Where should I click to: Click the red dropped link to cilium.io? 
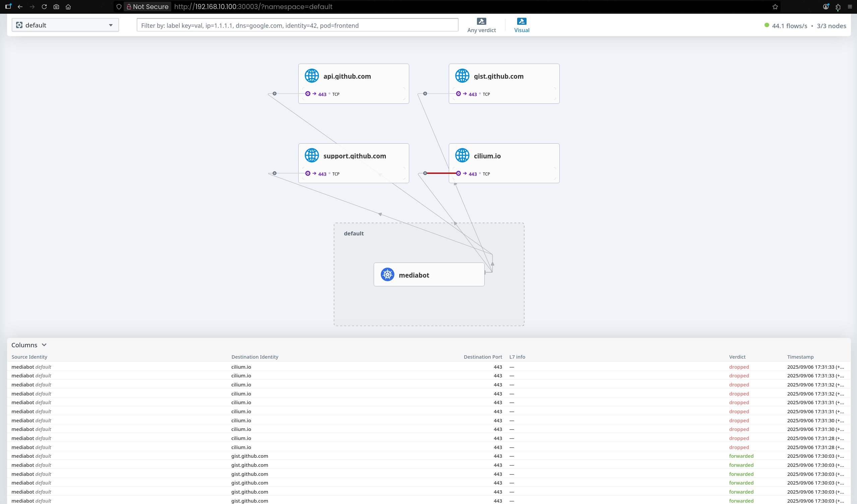click(441, 173)
